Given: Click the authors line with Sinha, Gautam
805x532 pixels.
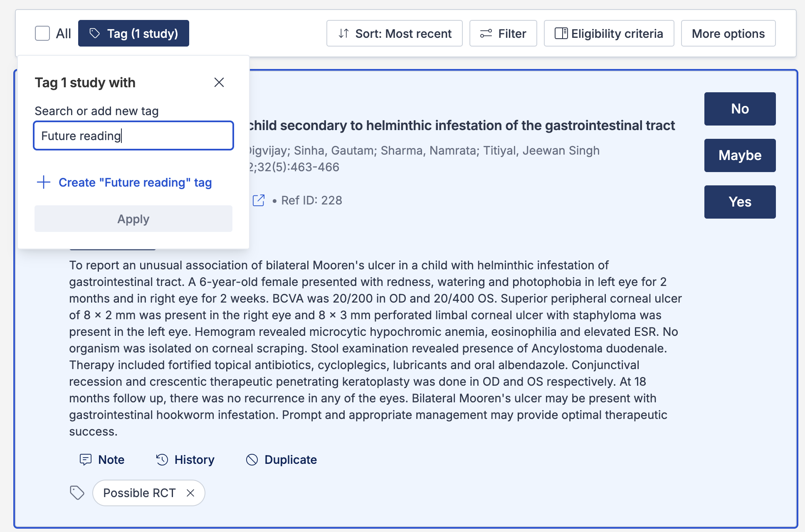Looking at the screenshot, I should [424, 150].
